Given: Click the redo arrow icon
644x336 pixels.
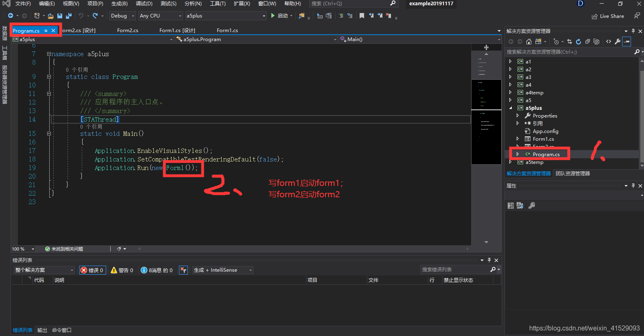Looking at the screenshot, I should click(95, 16).
